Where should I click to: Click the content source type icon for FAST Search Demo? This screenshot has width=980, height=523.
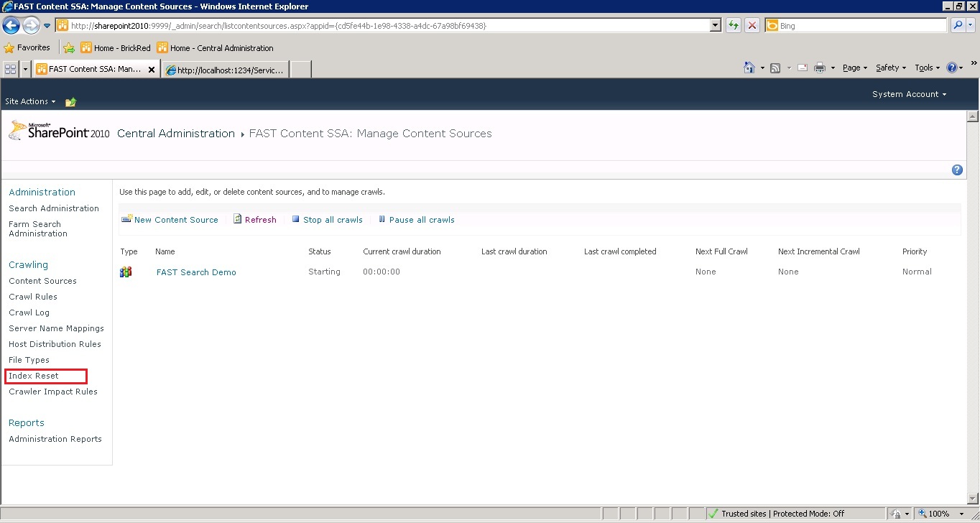[126, 272]
